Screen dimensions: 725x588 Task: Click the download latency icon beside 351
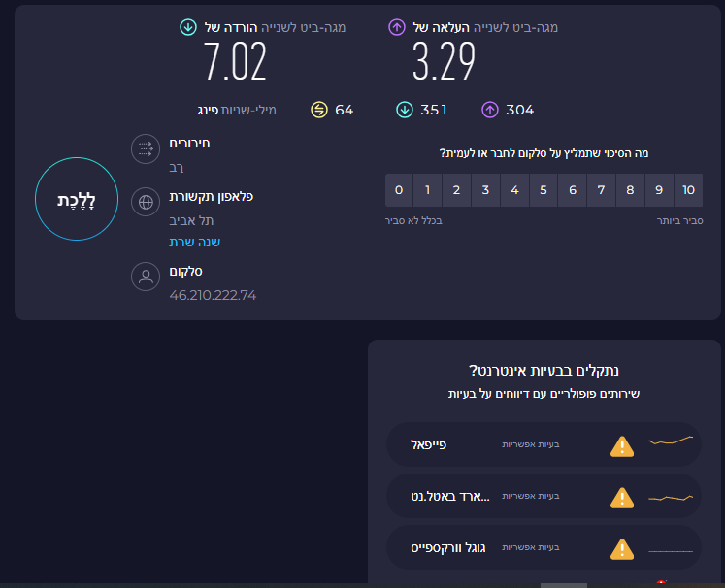(x=405, y=110)
